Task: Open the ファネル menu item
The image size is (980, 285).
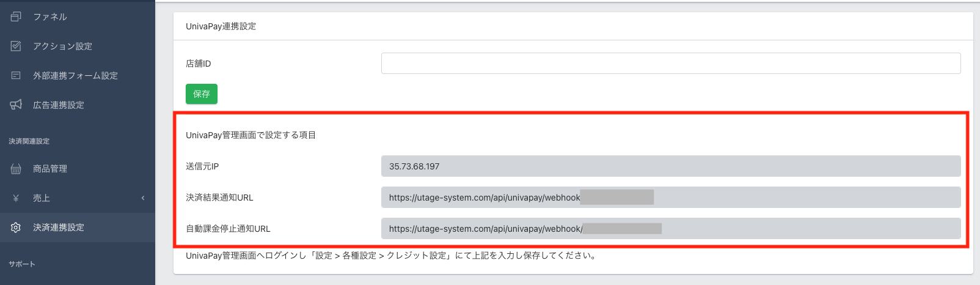Action: point(50,17)
